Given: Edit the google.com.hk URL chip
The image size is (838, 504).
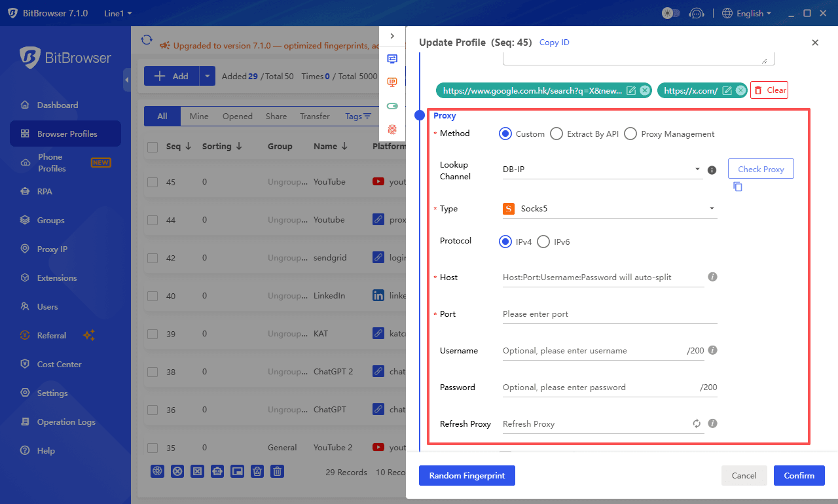Looking at the screenshot, I should [631, 91].
